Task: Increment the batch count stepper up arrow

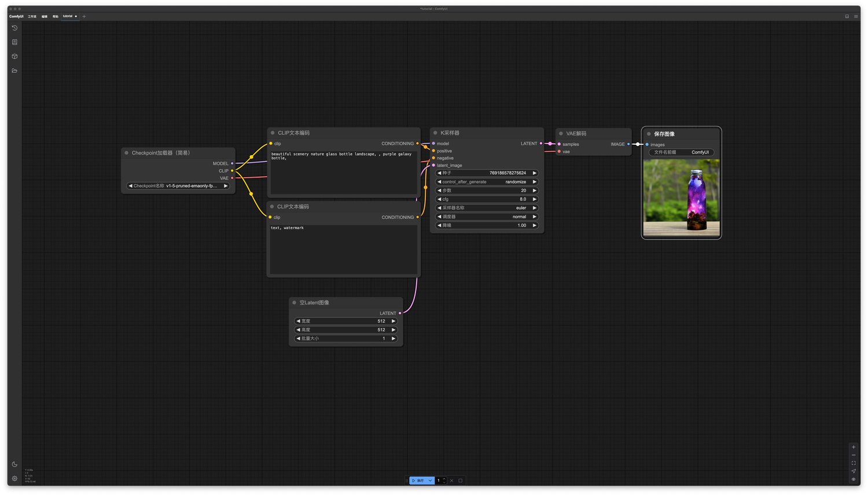Action: pos(444,479)
